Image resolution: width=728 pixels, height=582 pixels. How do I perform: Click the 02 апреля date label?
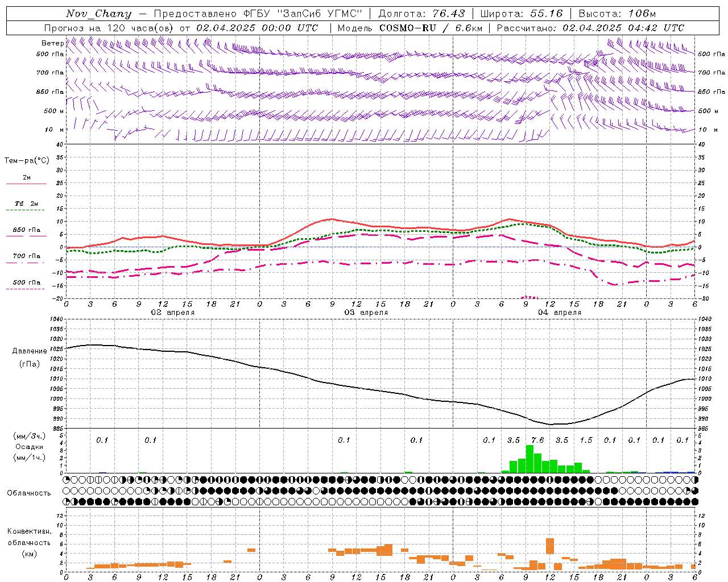[x=173, y=313]
